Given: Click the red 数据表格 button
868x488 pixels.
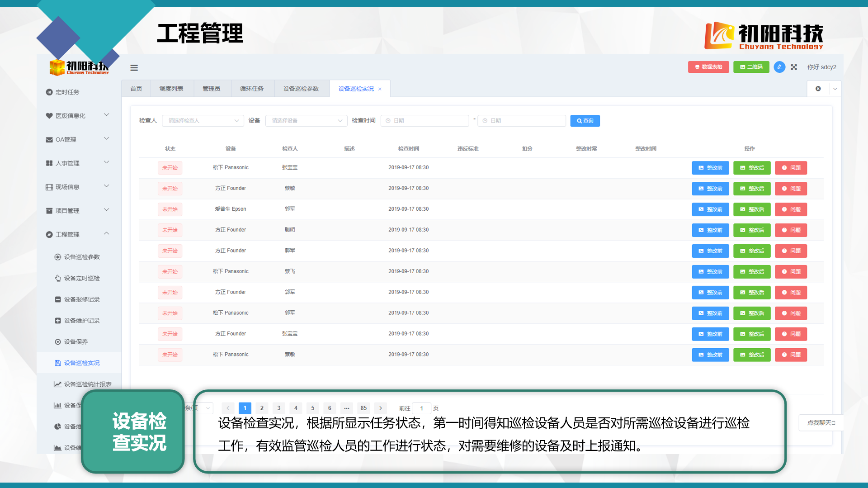Looking at the screenshot, I should pyautogui.click(x=708, y=67).
